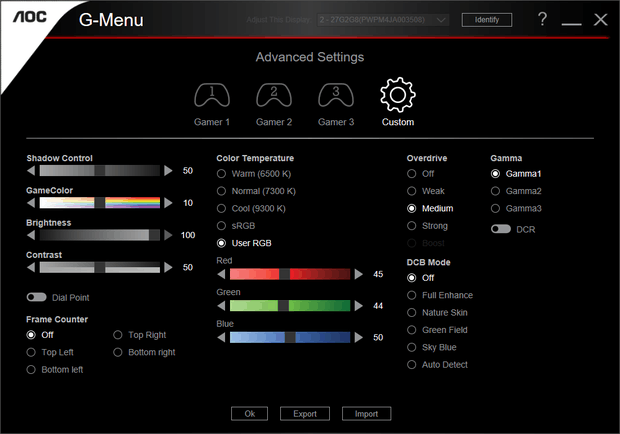Image resolution: width=620 pixels, height=434 pixels.
Task: Set DCB Mode to Sky Blue
Action: coord(432,348)
